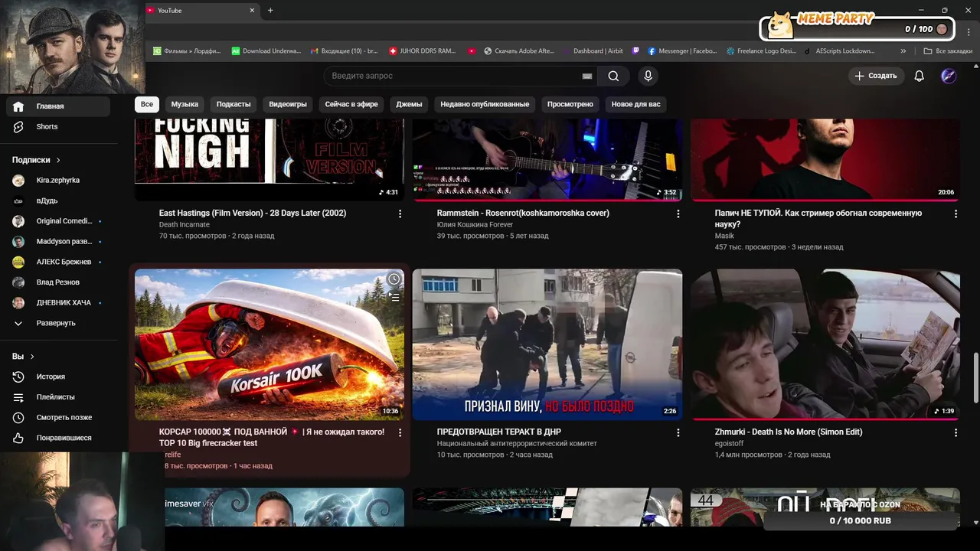The height and width of the screenshot is (551, 980).
Task: Open options for Rammstein Rosenrot cover video
Action: (x=678, y=214)
